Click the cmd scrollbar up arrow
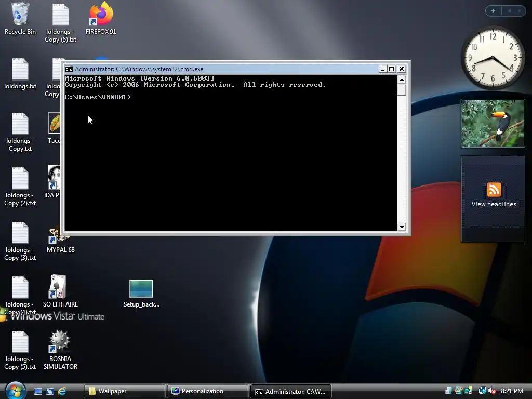 click(x=402, y=79)
